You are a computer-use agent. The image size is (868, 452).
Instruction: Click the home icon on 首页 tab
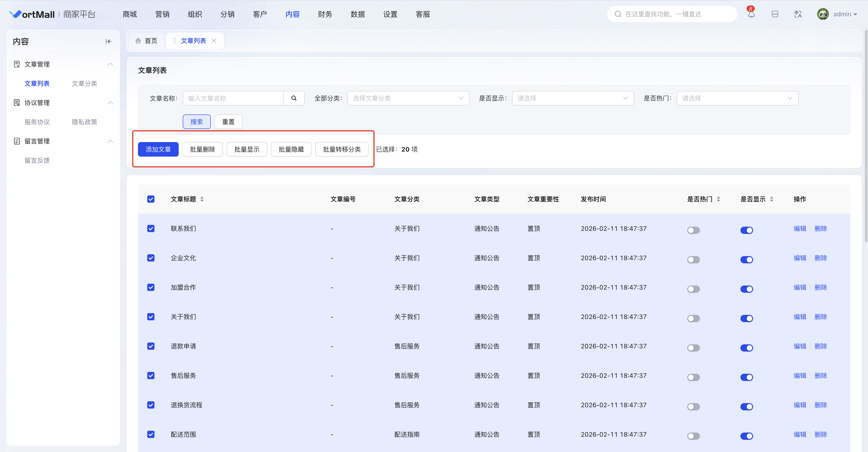[x=138, y=41]
